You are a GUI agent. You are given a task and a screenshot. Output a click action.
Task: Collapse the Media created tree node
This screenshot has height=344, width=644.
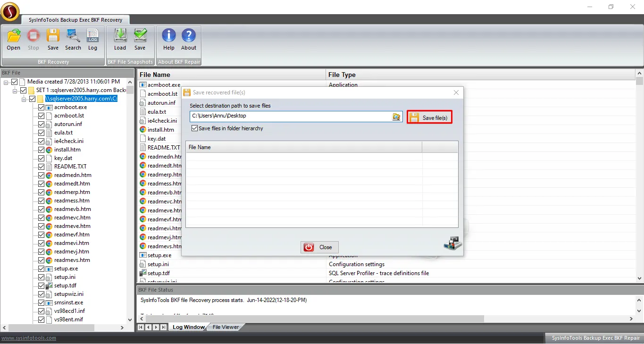click(x=6, y=82)
